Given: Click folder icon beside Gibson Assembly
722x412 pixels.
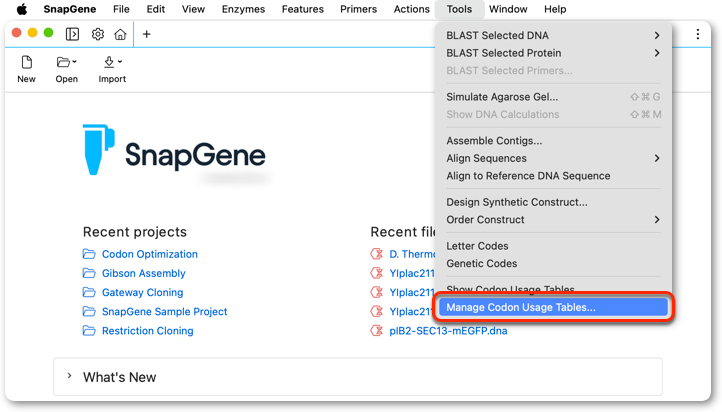Looking at the screenshot, I should (89, 273).
